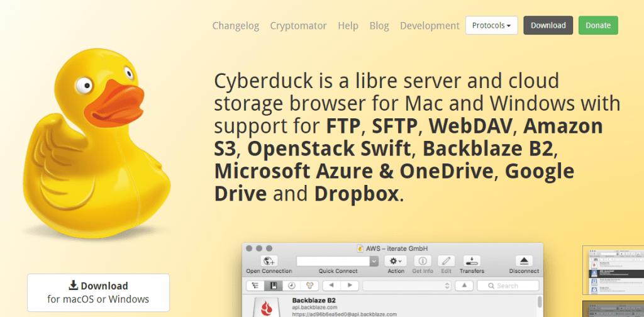The width and height of the screenshot is (644, 317).
Task: Open the path selector dropdown
Action: pyautogui.click(x=407, y=286)
